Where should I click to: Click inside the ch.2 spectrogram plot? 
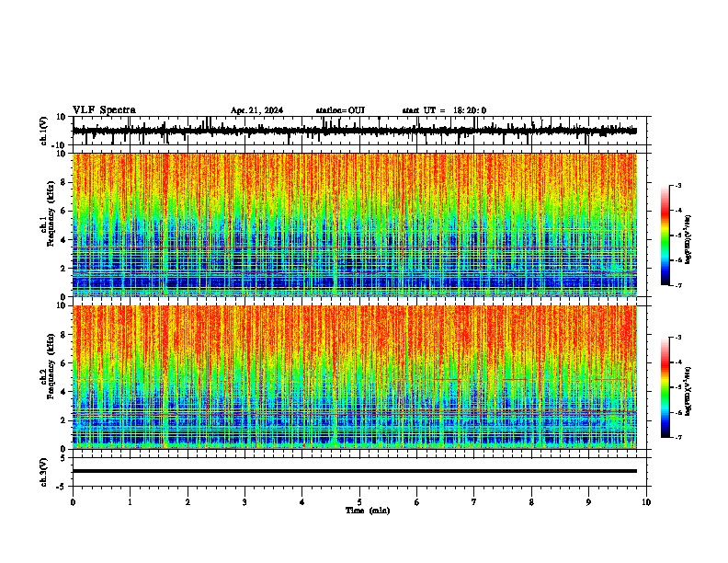pos(355,377)
